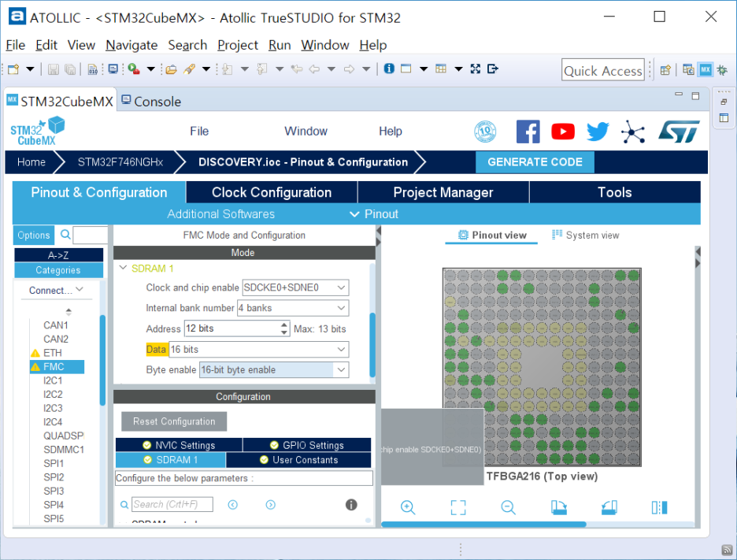737x560 pixels.
Task: Sort peripherals with A->Z button
Action: coord(59,255)
